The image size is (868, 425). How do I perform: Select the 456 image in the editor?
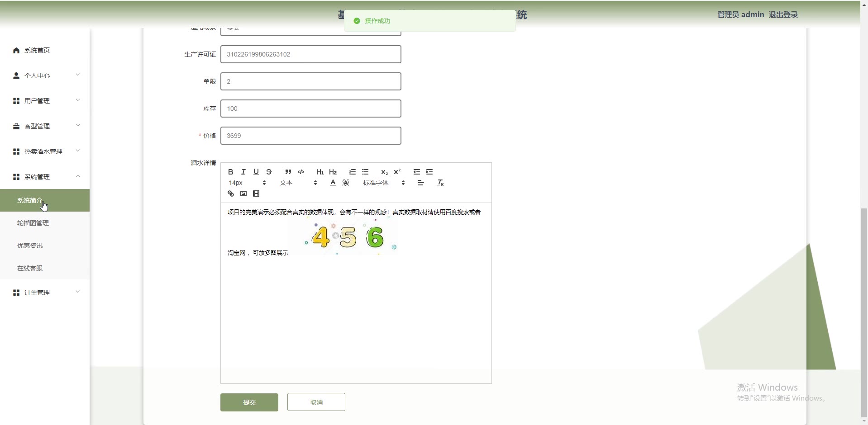click(x=343, y=237)
